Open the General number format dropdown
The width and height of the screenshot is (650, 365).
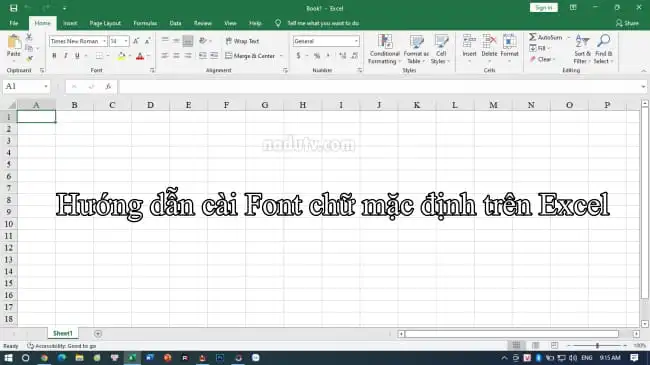(356, 41)
